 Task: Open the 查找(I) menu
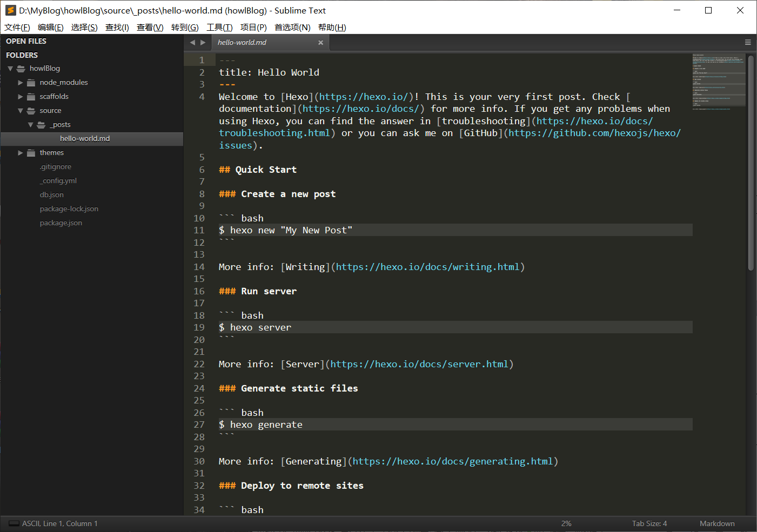coord(117,28)
